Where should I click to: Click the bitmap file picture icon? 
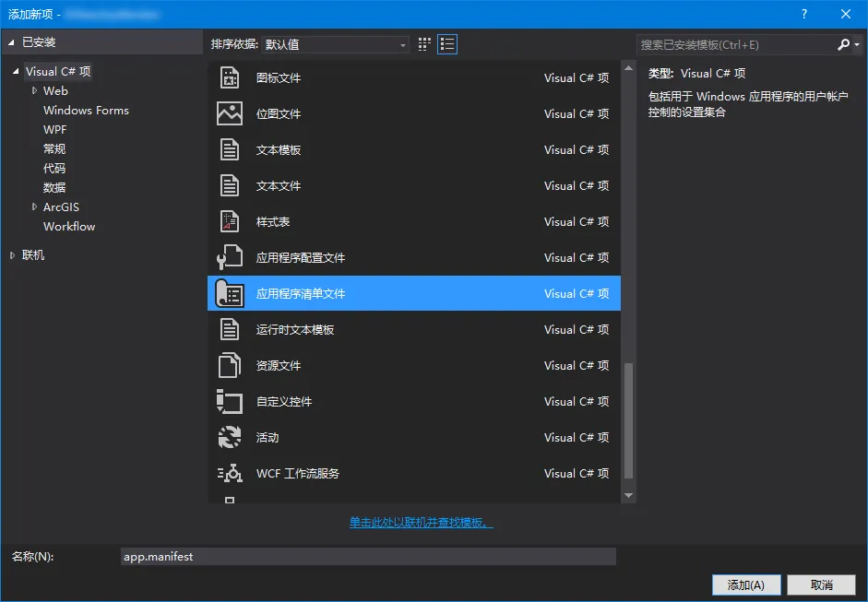coord(229,113)
